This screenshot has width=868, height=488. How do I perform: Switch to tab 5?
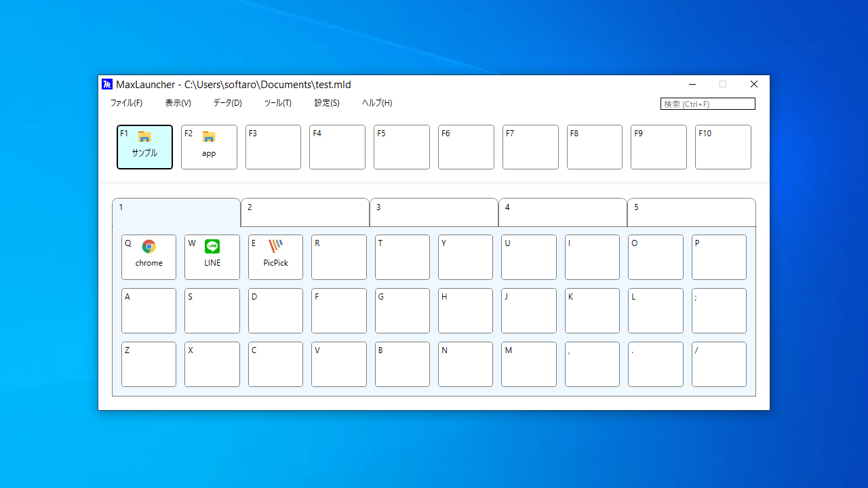pyautogui.click(x=692, y=212)
